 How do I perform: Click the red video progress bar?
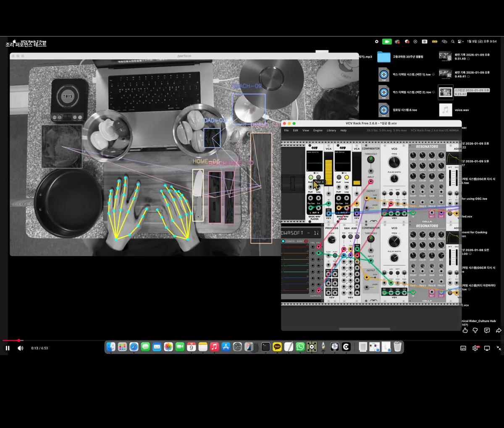point(10,340)
